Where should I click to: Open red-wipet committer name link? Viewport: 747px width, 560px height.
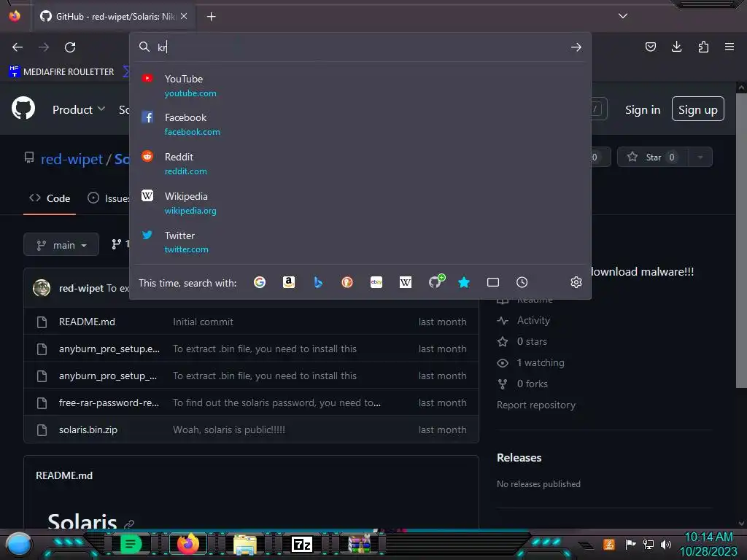[x=81, y=288]
